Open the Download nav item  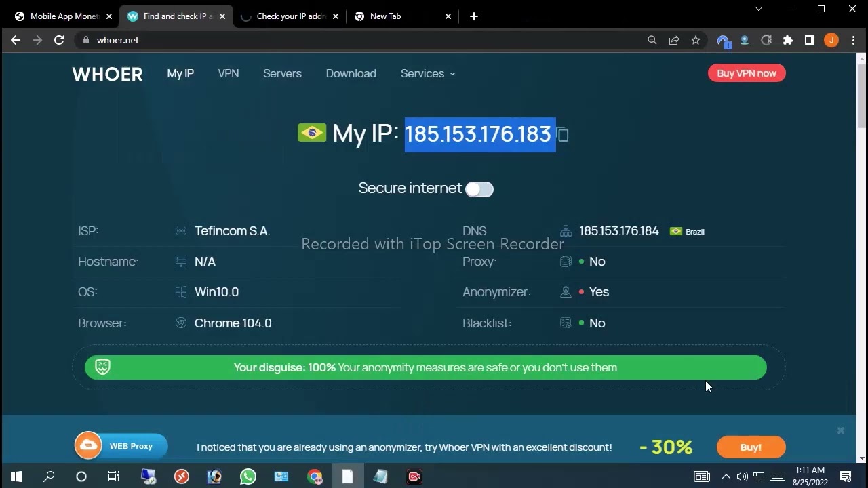[351, 73]
